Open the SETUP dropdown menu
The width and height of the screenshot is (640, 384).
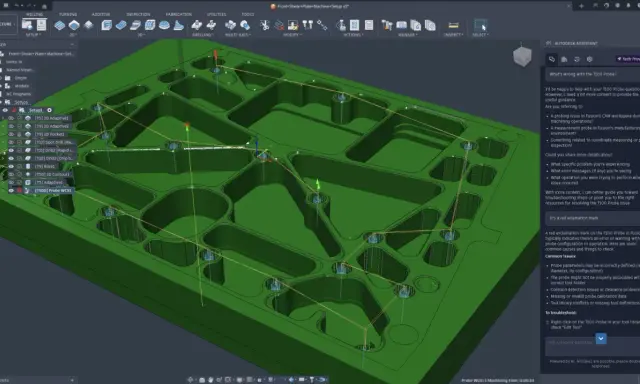tap(33, 35)
